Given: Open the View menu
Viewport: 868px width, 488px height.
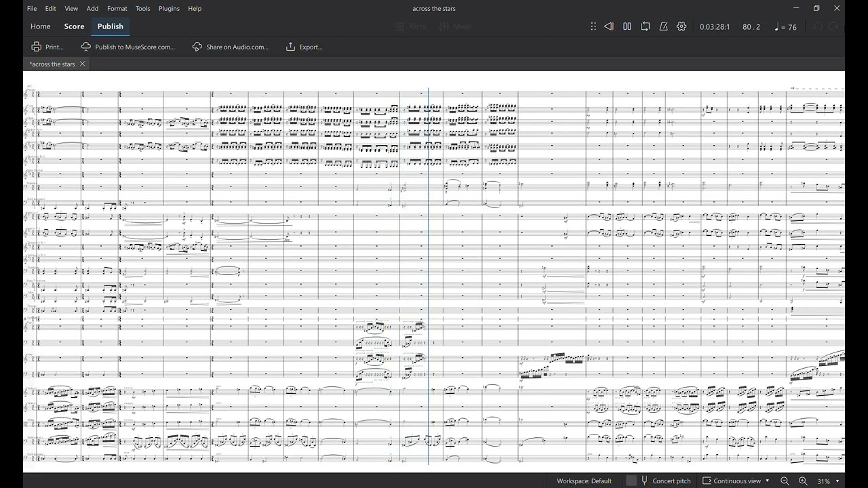Looking at the screenshot, I should tap(71, 8).
